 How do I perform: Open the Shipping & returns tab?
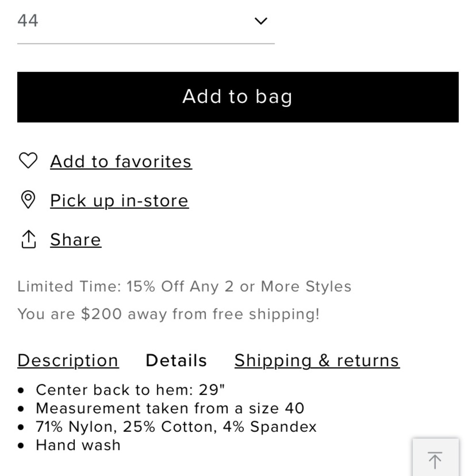pyautogui.click(x=317, y=361)
